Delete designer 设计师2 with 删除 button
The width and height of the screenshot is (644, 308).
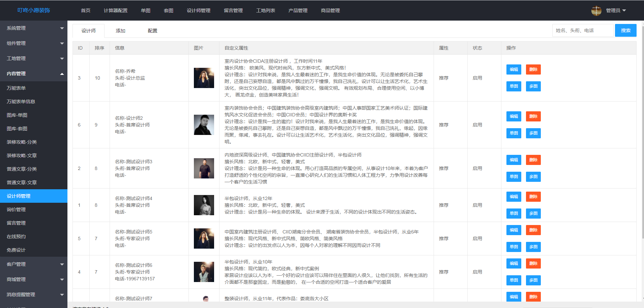click(x=533, y=116)
